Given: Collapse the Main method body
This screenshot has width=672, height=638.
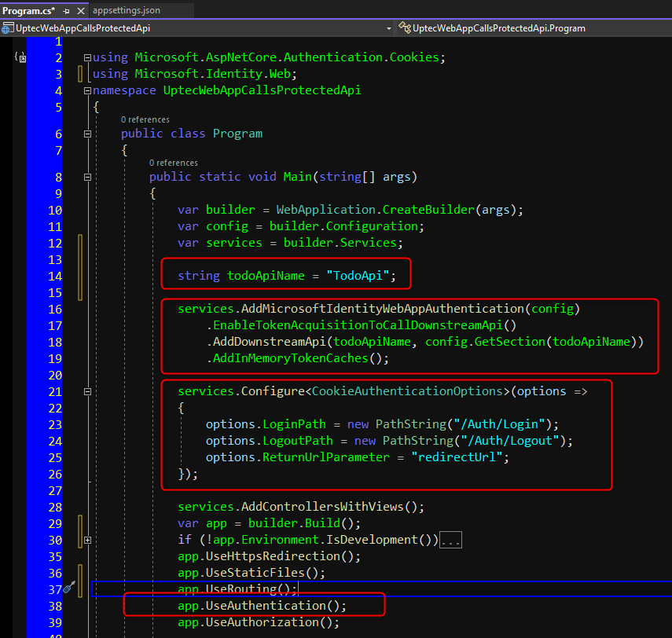Looking at the screenshot, I should click(x=87, y=177).
